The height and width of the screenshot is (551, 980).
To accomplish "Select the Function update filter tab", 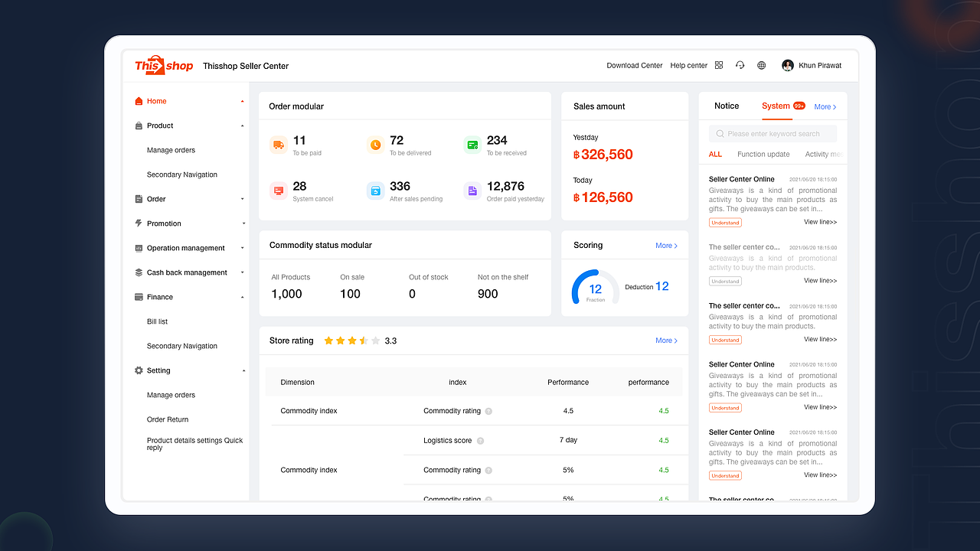I will (763, 154).
